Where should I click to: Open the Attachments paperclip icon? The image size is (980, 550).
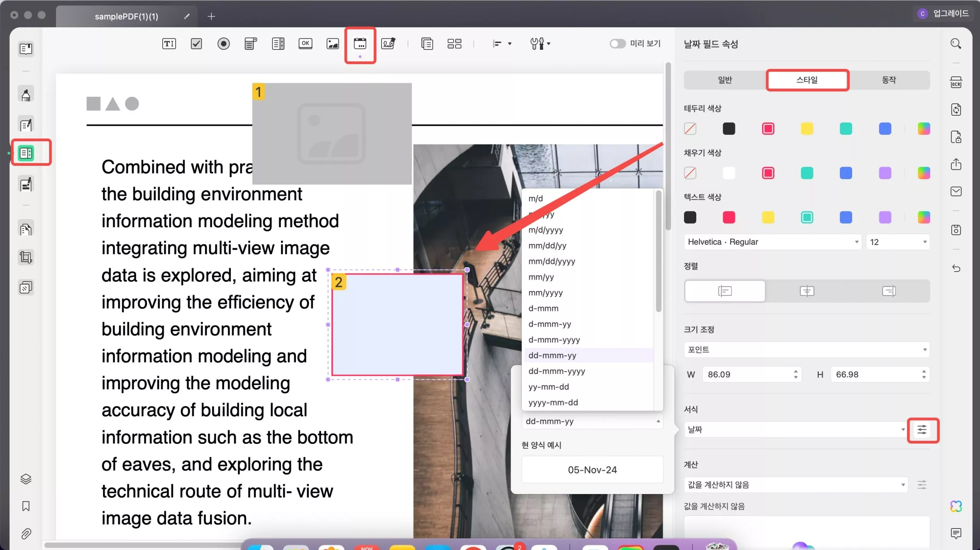pos(26,534)
